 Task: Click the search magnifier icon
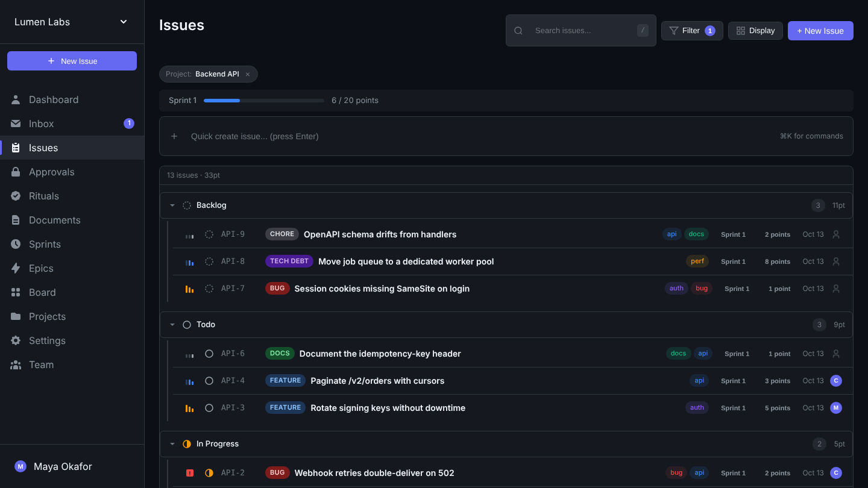pos(518,31)
